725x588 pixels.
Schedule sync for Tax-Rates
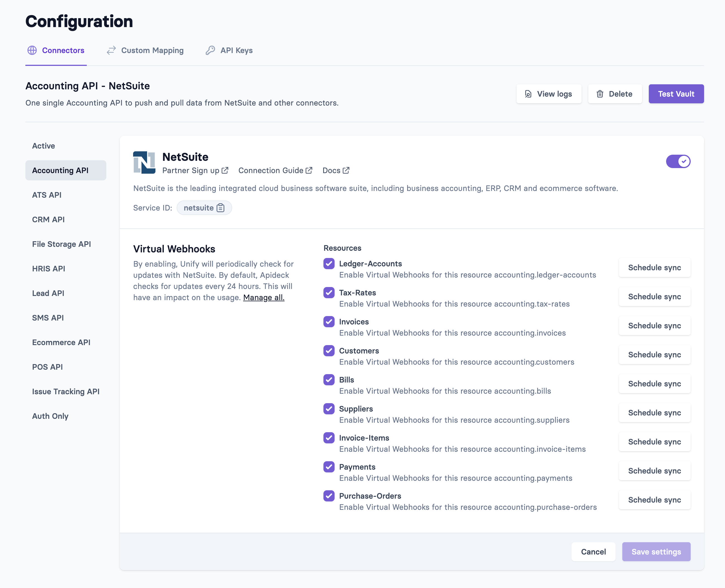pyautogui.click(x=654, y=297)
